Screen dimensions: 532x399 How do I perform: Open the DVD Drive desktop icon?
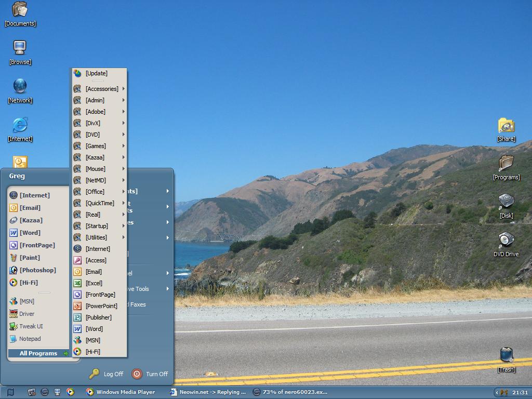[x=506, y=245]
